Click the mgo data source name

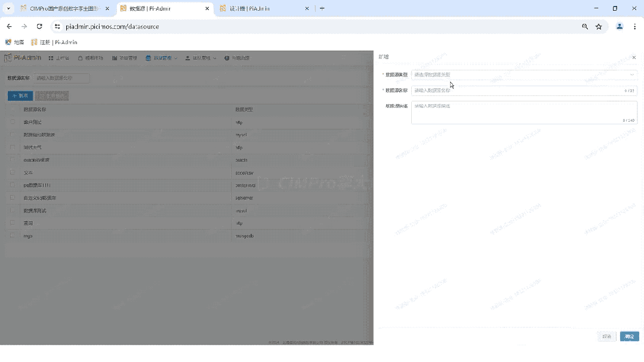[28, 236]
